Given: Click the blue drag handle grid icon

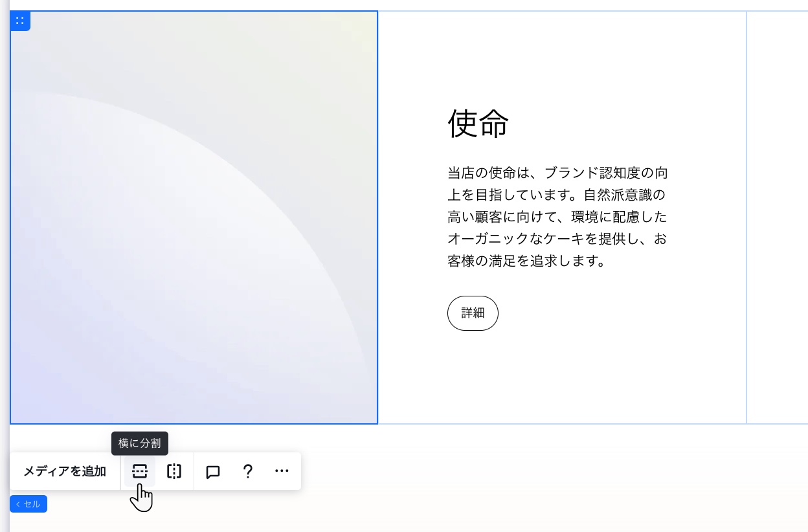Looking at the screenshot, I should coord(20,20).
